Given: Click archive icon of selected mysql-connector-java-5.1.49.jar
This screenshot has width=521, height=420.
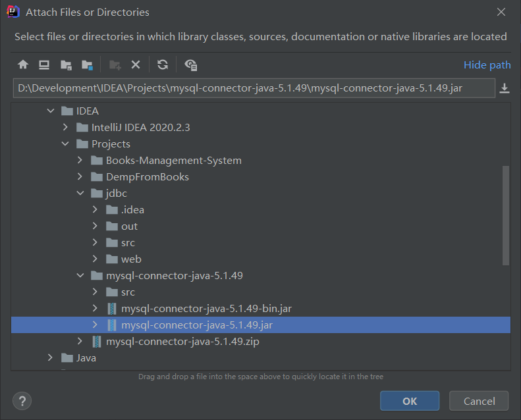Looking at the screenshot, I should click(x=112, y=325).
